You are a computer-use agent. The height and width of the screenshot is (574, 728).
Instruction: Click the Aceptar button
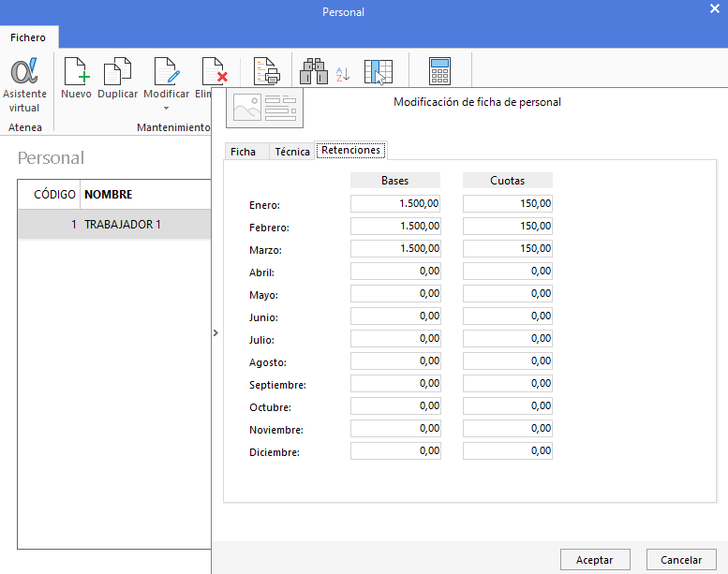tap(595, 560)
